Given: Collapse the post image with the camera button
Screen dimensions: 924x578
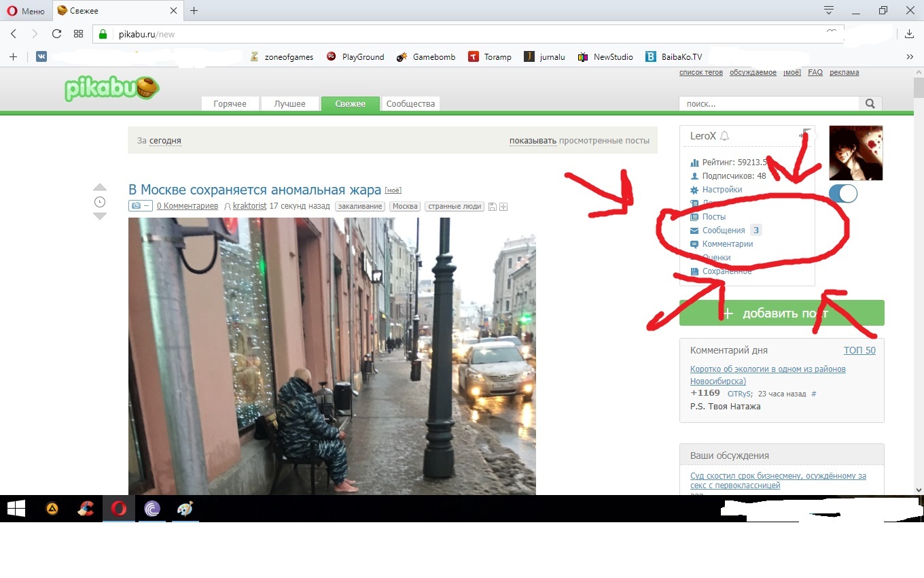Looking at the screenshot, I should tap(140, 206).
